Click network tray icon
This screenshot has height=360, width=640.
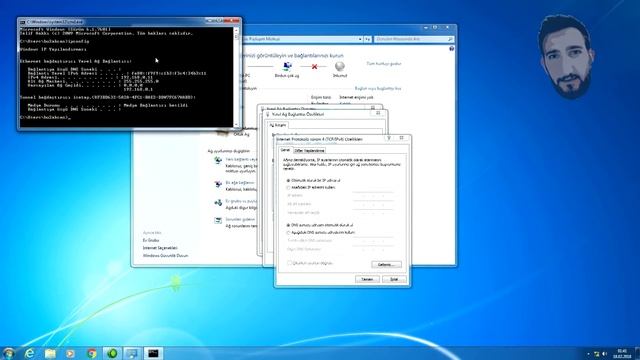597,354
